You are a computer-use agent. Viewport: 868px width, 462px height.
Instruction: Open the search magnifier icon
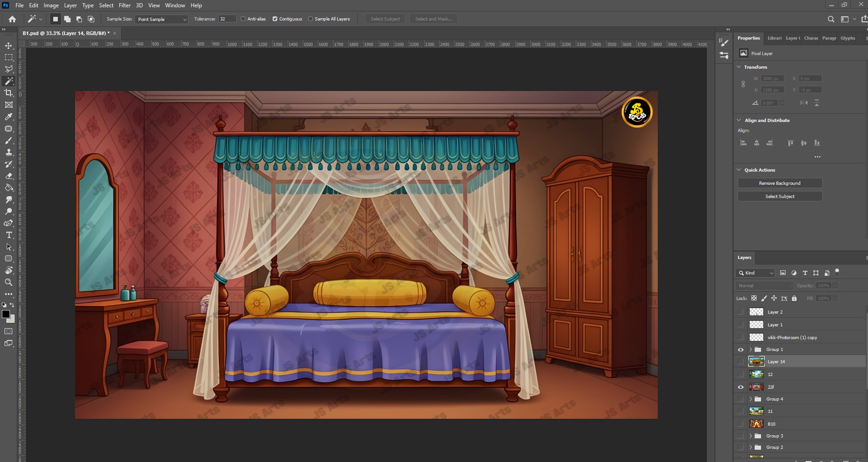[831, 19]
